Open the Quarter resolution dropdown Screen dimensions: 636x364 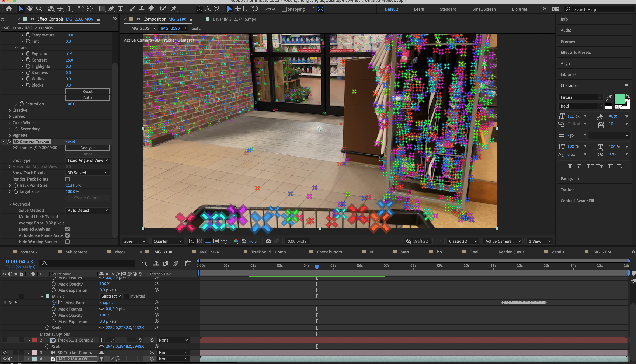coord(167,241)
